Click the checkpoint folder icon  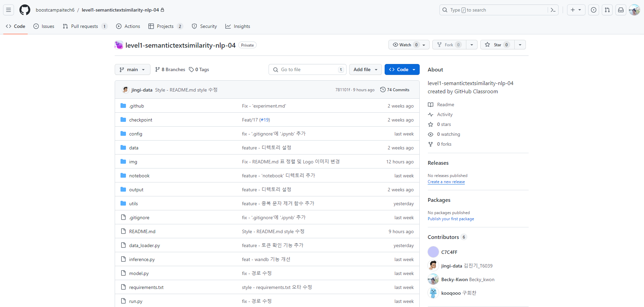click(x=123, y=120)
